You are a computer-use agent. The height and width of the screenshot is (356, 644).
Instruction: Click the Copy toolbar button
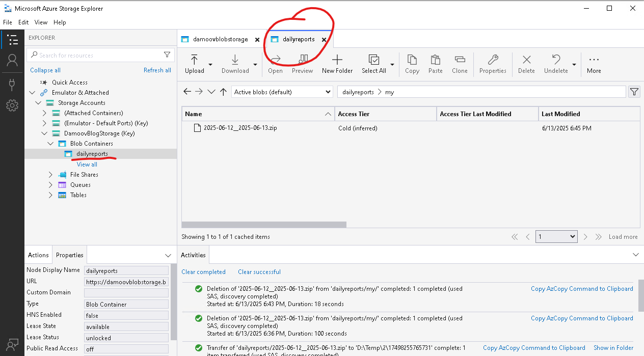pyautogui.click(x=412, y=64)
